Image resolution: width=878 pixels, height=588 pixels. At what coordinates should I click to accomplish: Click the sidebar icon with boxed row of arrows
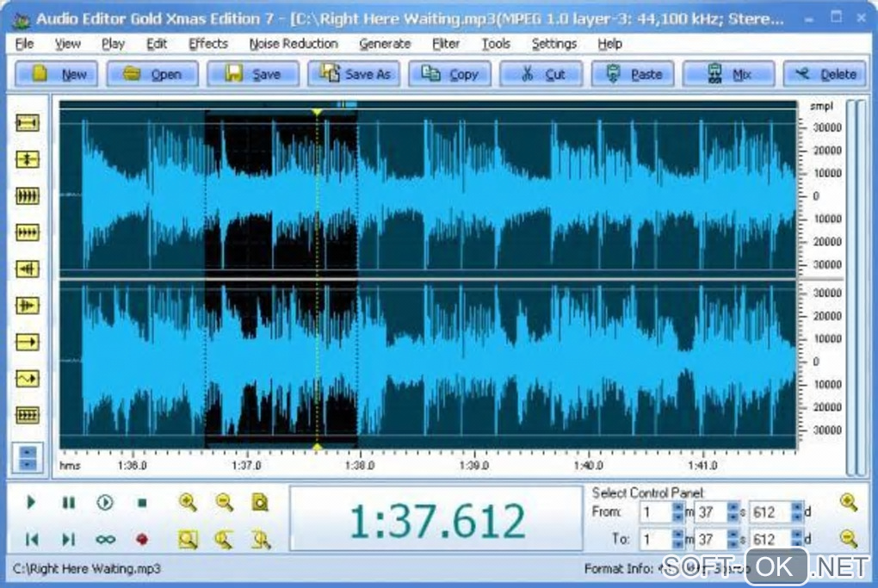tap(28, 415)
